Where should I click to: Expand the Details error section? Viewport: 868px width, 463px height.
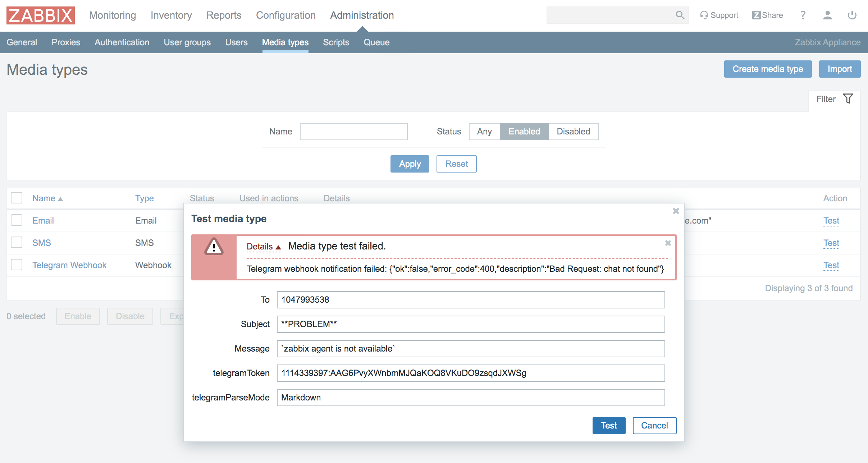[258, 246]
